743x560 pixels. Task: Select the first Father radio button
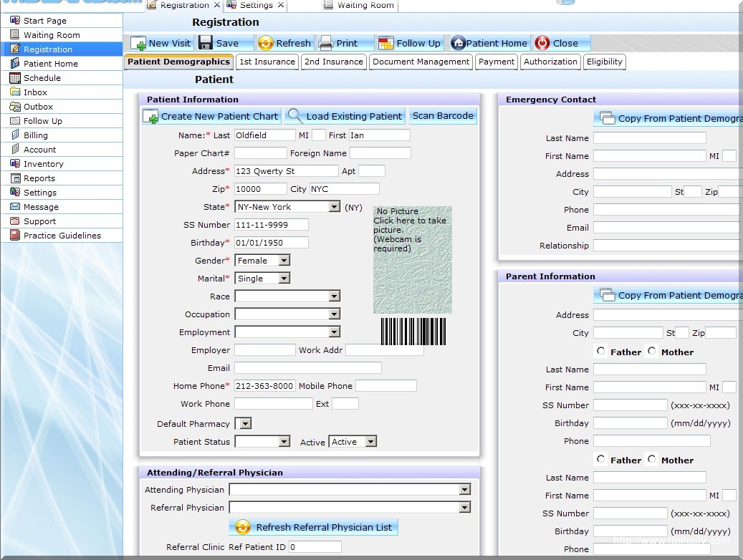pos(601,352)
